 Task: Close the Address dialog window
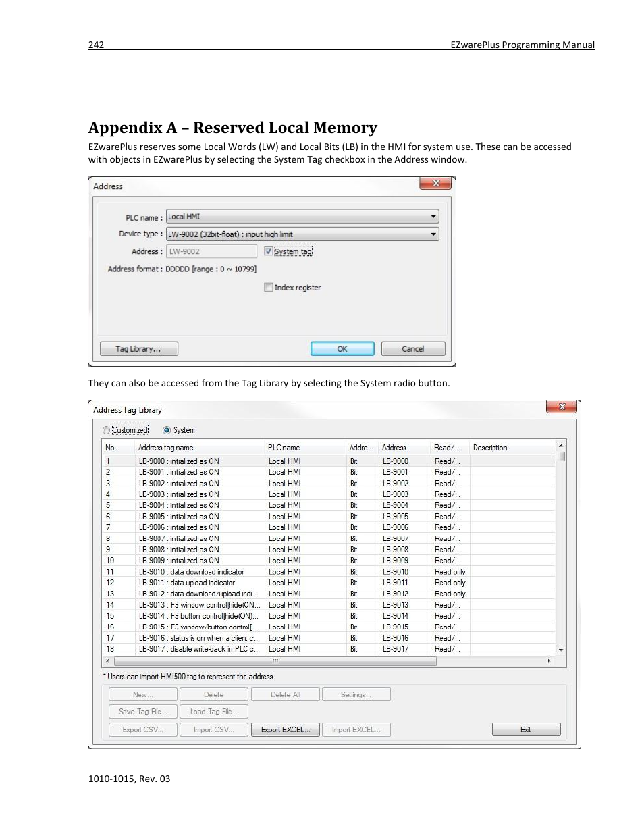[435, 184]
